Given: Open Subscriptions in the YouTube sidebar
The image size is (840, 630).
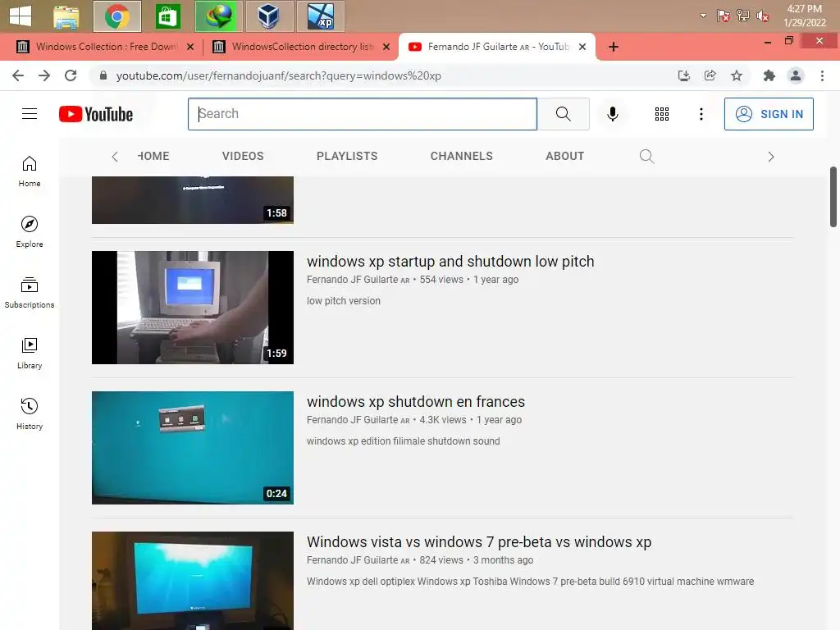Looking at the screenshot, I should (30, 293).
